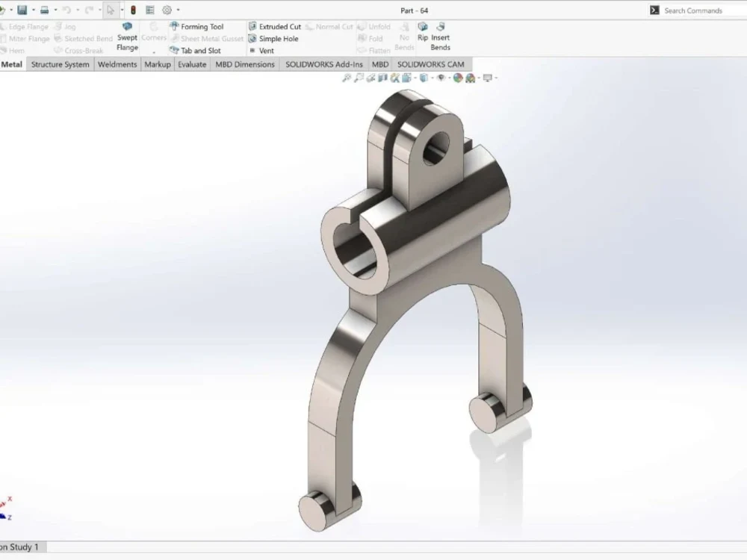Switch to the MBD Dimensions tab
This screenshot has height=560, width=747.
pyautogui.click(x=245, y=64)
